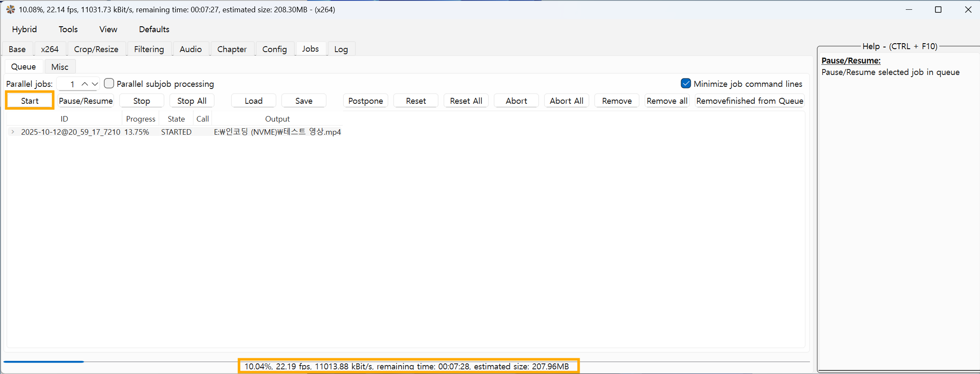Image resolution: width=980 pixels, height=374 pixels.
Task: Switch to the x264 tab
Action: tap(50, 49)
